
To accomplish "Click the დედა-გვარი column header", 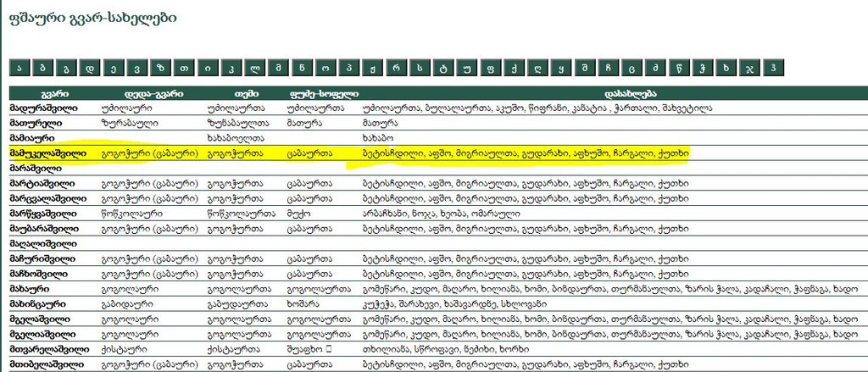I will [x=153, y=94].
